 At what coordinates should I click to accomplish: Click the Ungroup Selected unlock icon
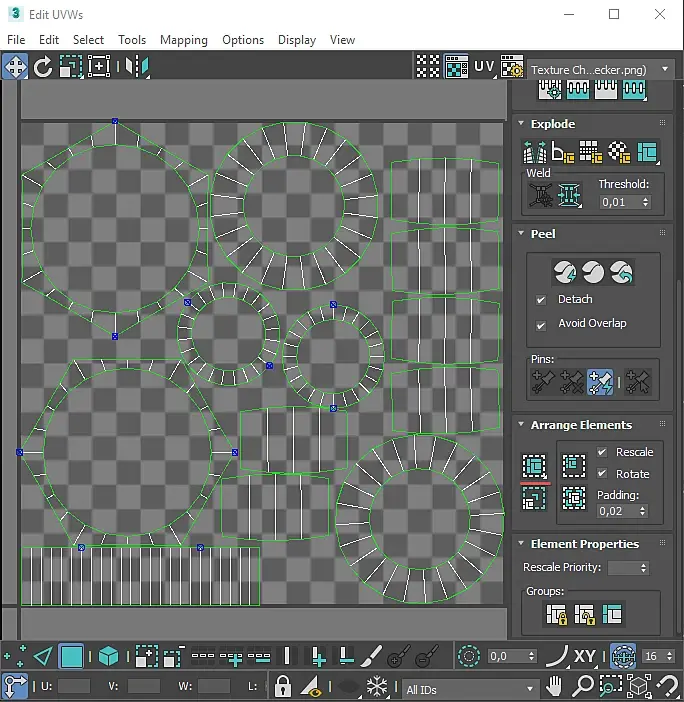tap(585, 614)
